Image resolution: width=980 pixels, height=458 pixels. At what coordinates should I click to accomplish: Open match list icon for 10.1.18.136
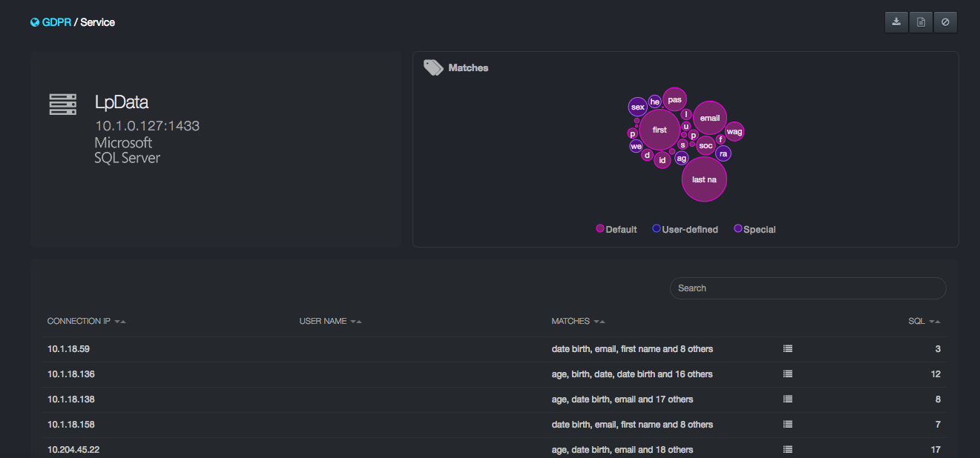pyautogui.click(x=788, y=374)
